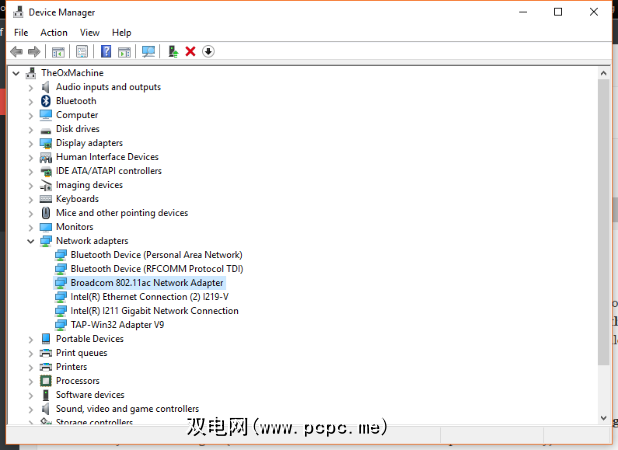Expand the Bluetooth node

31,102
